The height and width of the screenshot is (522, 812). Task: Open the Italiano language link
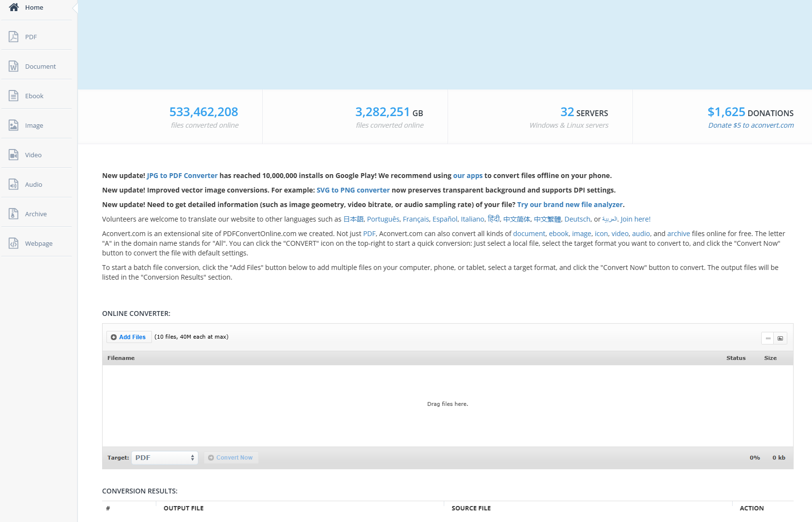point(472,219)
